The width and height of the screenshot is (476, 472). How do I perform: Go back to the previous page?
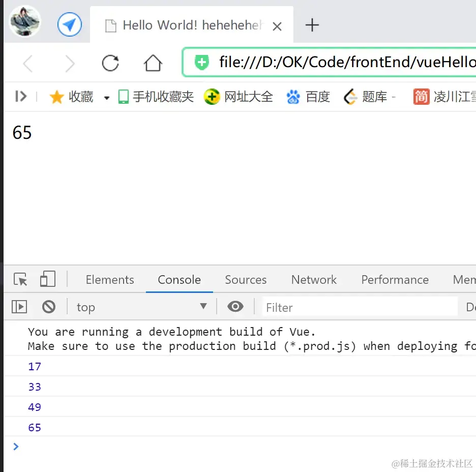(x=28, y=64)
